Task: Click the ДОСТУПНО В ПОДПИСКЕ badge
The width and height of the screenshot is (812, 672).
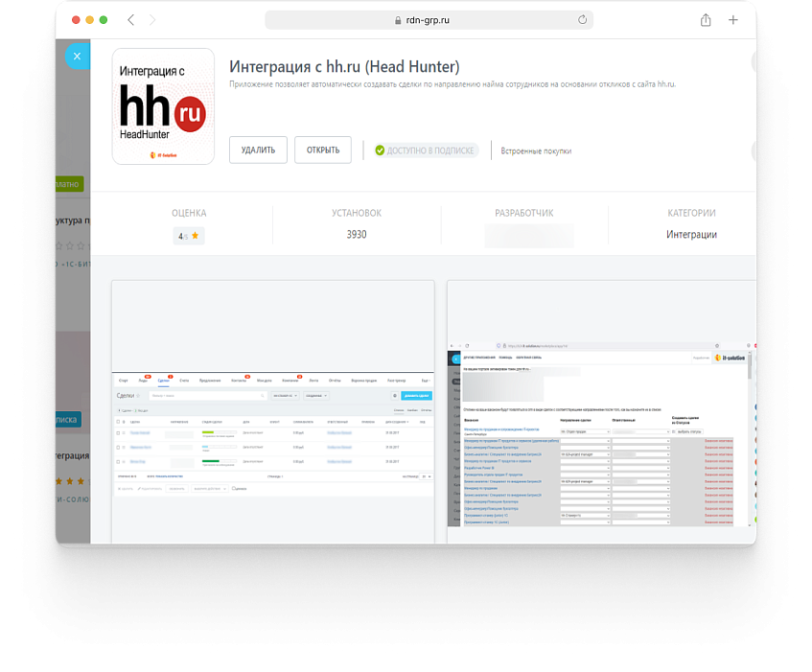Action: pos(426,151)
